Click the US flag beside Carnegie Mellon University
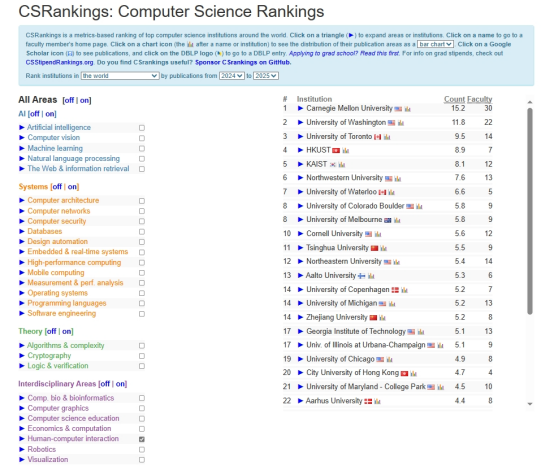The image size is (554, 467). (x=398, y=109)
